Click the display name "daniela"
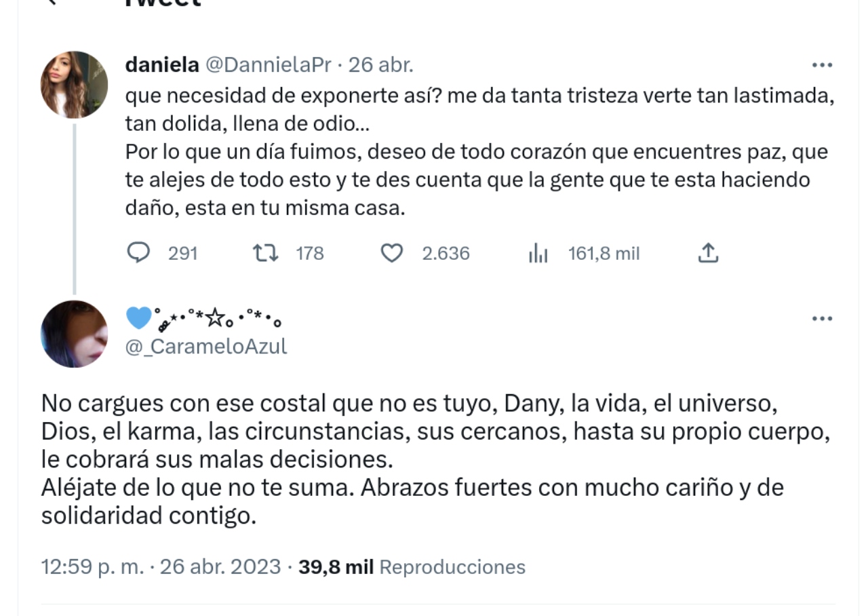 coord(162,65)
